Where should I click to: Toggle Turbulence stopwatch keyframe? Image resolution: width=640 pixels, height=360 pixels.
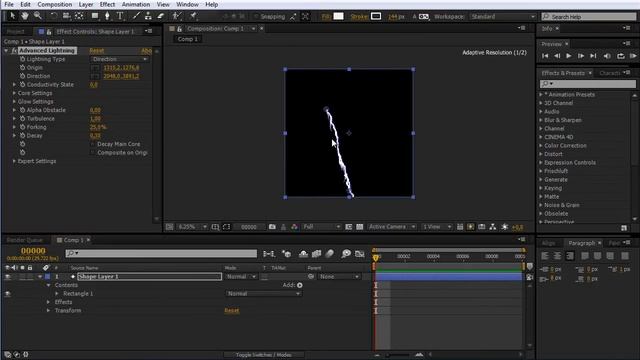tap(22, 118)
